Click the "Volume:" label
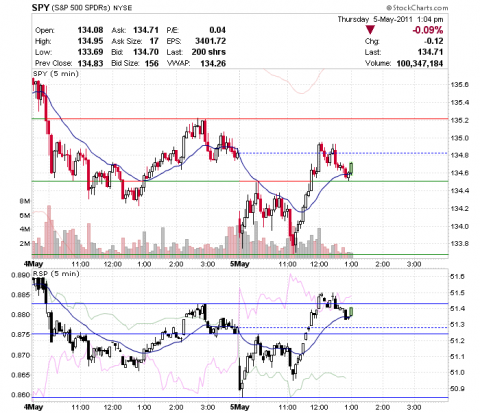The height and width of the screenshot is (413, 480). coord(378,63)
